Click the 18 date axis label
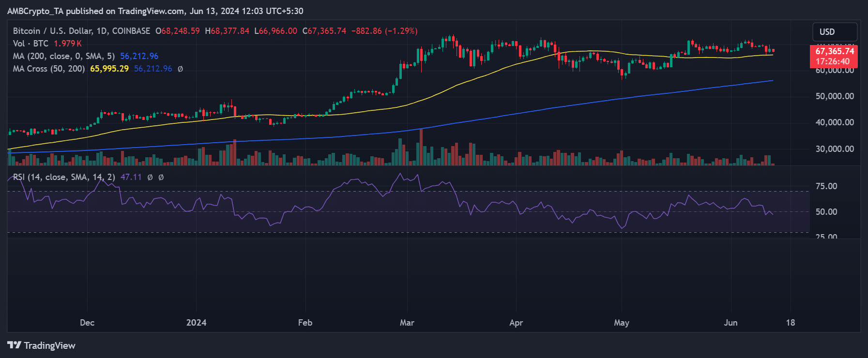The image size is (868, 358). coord(791,323)
